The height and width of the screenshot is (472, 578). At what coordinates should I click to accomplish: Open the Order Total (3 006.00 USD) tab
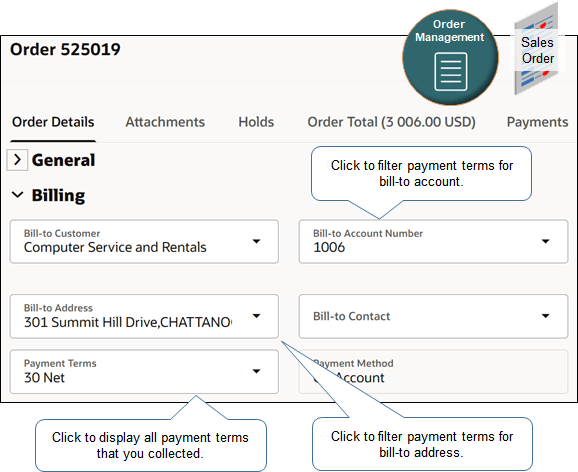[391, 122]
